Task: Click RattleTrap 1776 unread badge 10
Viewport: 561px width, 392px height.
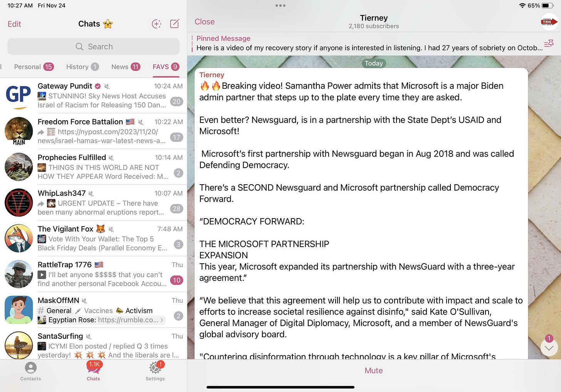Action: 176,280
